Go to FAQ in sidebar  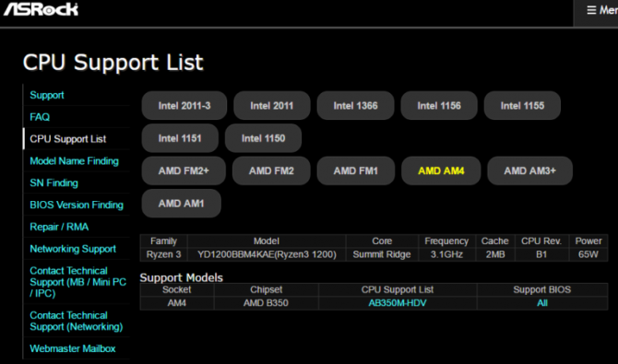40,117
